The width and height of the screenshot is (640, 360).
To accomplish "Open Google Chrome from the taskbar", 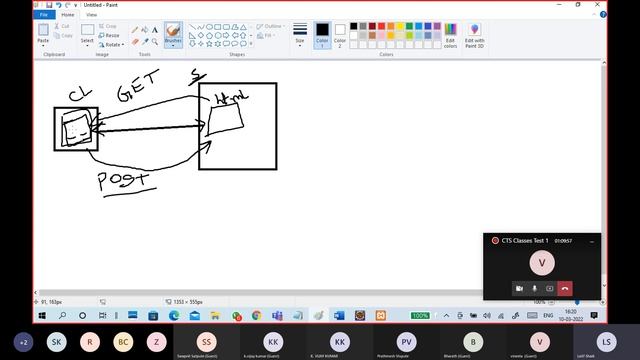I will pos(257,316).
